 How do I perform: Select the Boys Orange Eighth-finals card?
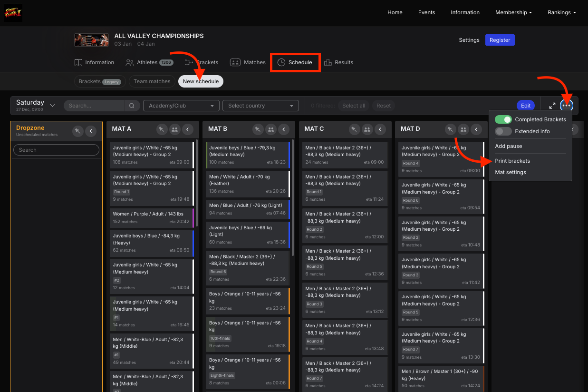coord(248,371)
